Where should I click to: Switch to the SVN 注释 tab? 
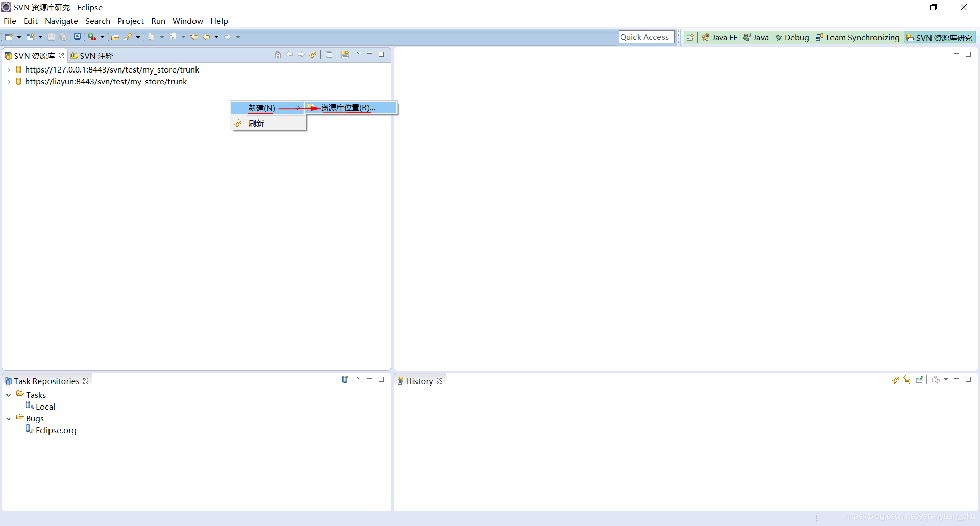92,56
